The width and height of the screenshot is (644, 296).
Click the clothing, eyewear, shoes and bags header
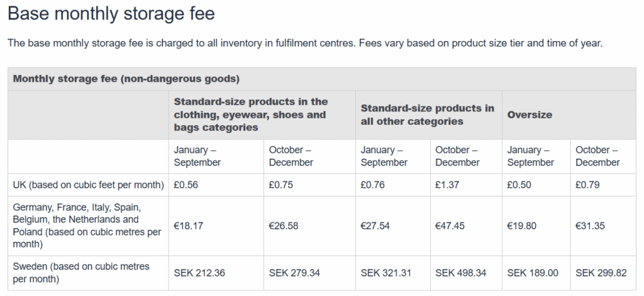pos(251,114)
